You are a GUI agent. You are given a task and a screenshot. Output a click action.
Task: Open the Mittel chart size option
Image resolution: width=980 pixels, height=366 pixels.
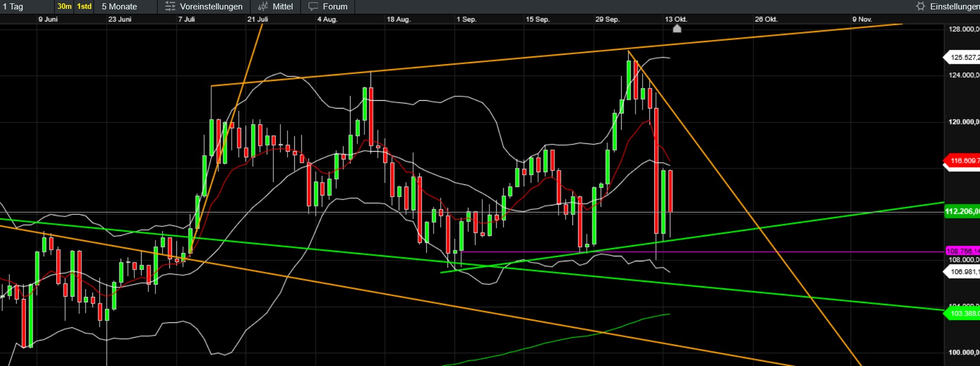click(x=283, y=7)
